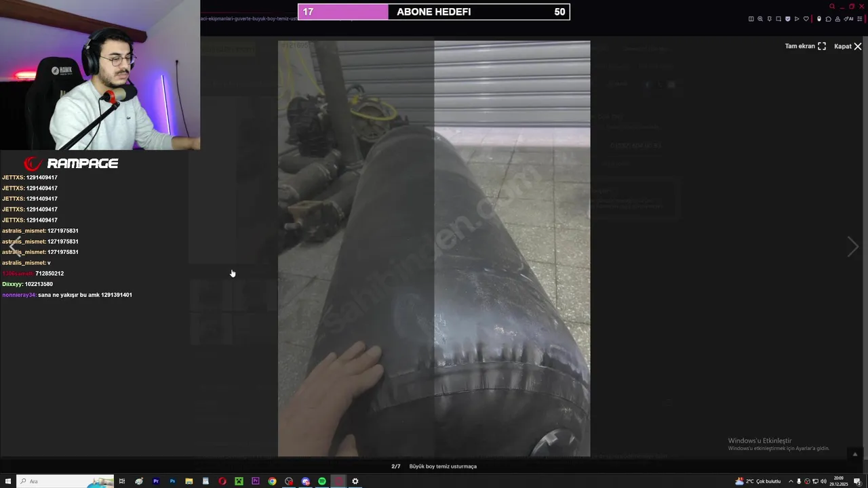This screenshot has width=868, height=488.
Task: Open the profile account icon
Action: tap(837, 19)
